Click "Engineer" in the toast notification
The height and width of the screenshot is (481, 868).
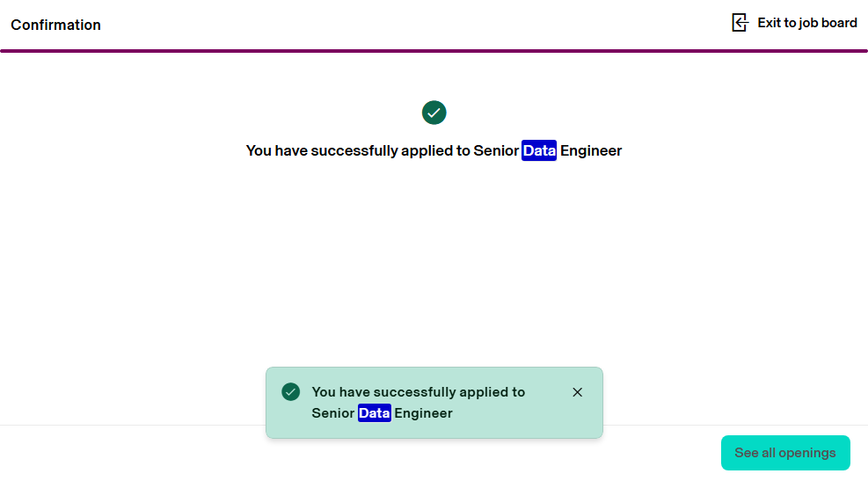point(423,412)
